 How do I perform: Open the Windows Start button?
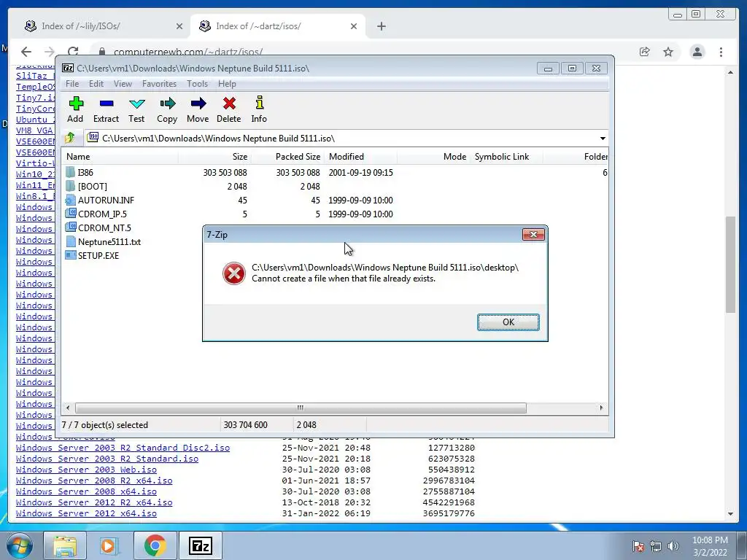point(20,545)
